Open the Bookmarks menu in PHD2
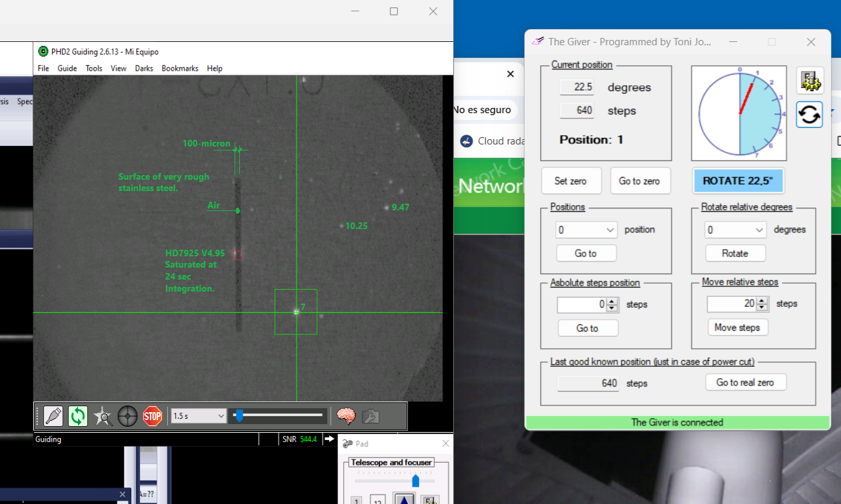This screenshot has width=841, height=504. [x=180, y=69]
